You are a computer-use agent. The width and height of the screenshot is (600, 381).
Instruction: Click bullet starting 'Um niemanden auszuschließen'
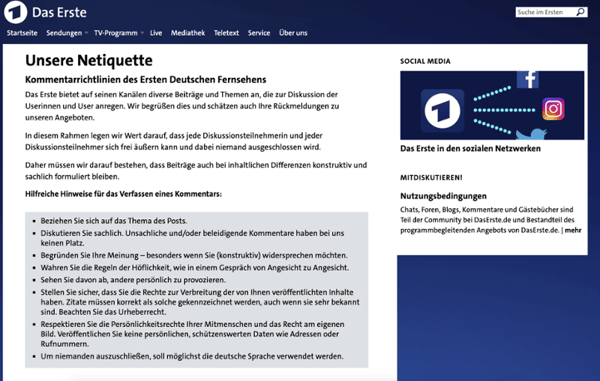tap(192, 356)
